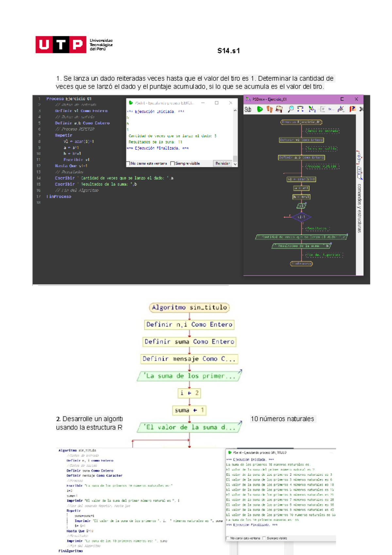Click the fit-to-window icon in PSDraw toolbar
Viewport: 392px width, 555px height.
[x=300, y=109]
